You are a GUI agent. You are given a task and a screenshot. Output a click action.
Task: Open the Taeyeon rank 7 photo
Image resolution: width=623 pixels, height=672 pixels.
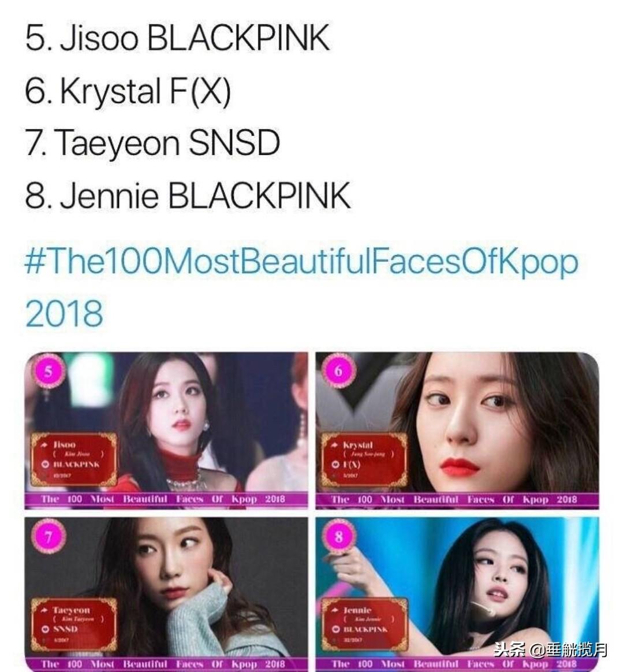click(x=166, y=595)
